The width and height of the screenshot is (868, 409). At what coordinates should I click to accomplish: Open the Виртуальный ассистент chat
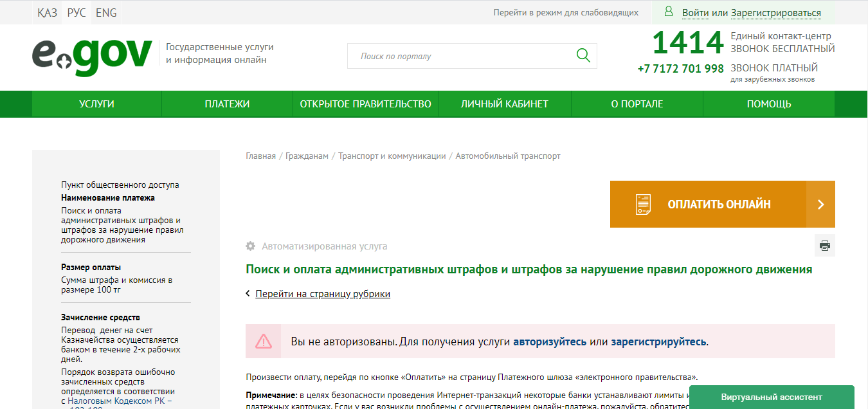point(771,397)
